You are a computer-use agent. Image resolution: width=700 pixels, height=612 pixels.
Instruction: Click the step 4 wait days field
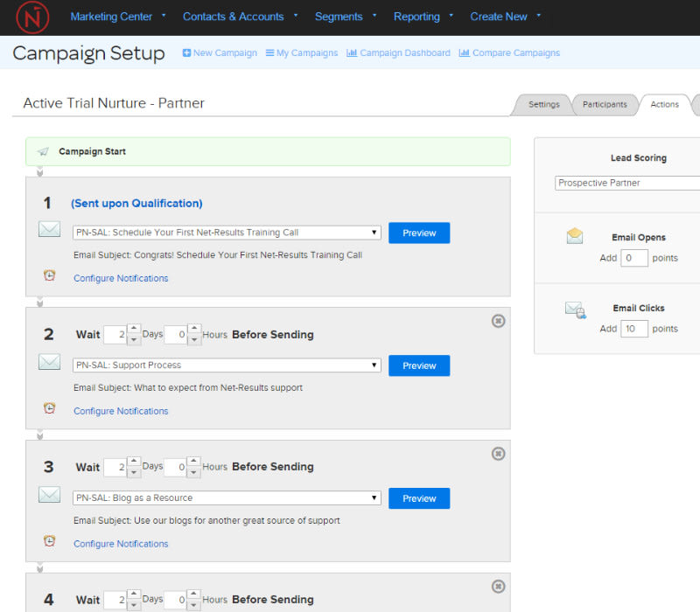click(115, 600)
